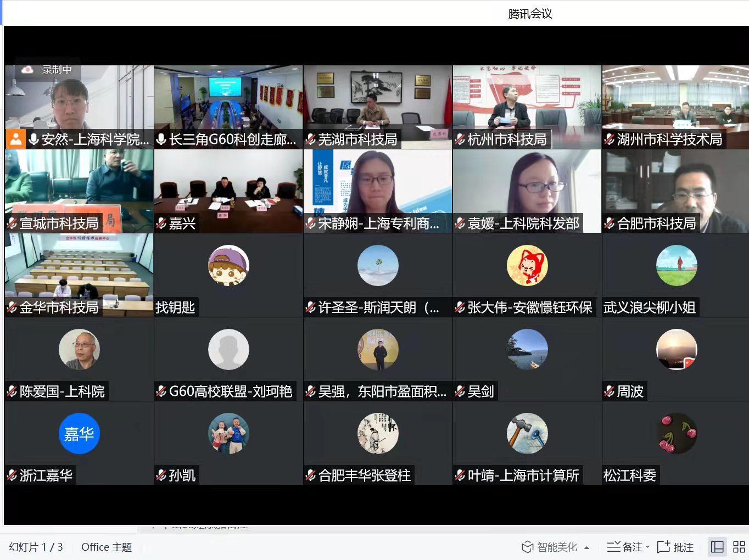This screenshot has width=749, height=560.
Task: Click the Office 主题 theme label
Action: (107, 547)
